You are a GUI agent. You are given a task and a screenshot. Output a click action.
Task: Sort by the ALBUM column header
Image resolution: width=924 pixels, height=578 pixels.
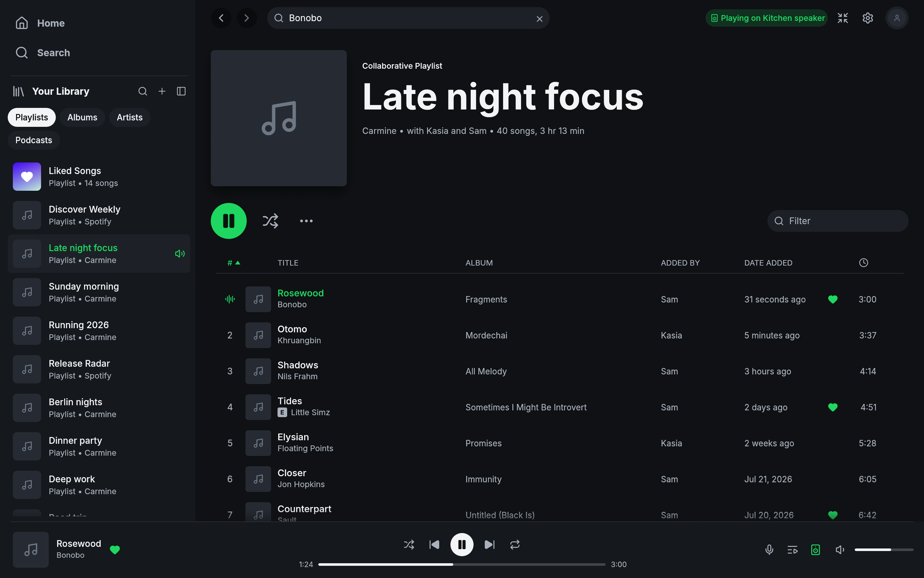pyautogui.click(x=479, y=263)
